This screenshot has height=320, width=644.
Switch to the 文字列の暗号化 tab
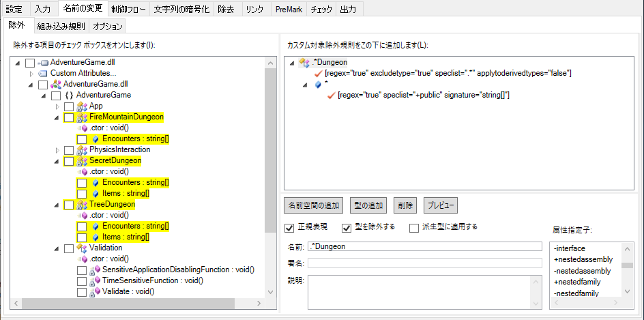pyautogui.click(x=181, y=10)
